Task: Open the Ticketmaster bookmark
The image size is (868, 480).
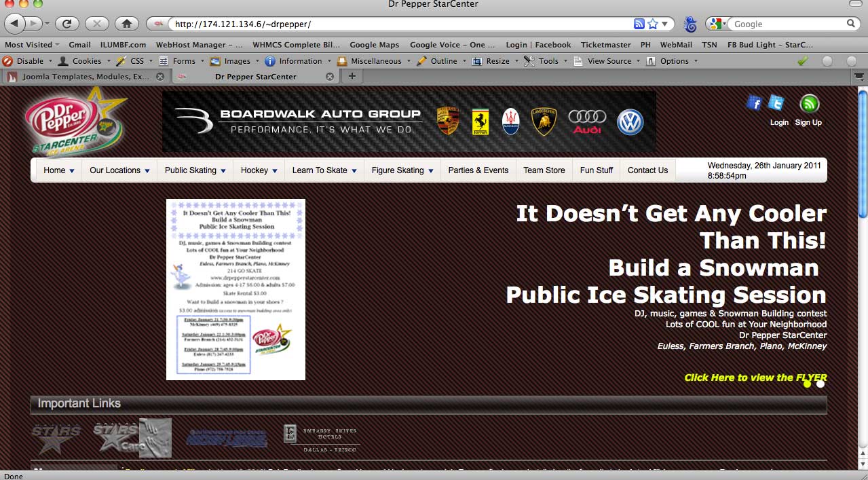Action: click(606, 45)
